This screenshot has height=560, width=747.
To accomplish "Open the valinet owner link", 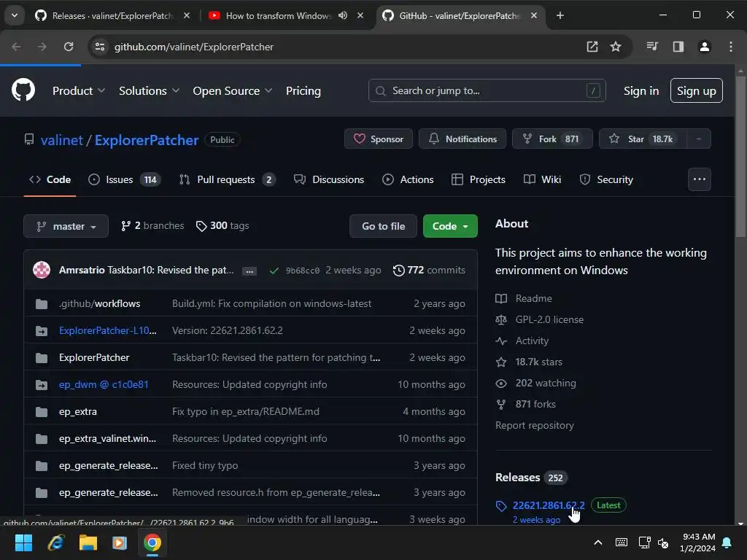I will click(61, 140).
